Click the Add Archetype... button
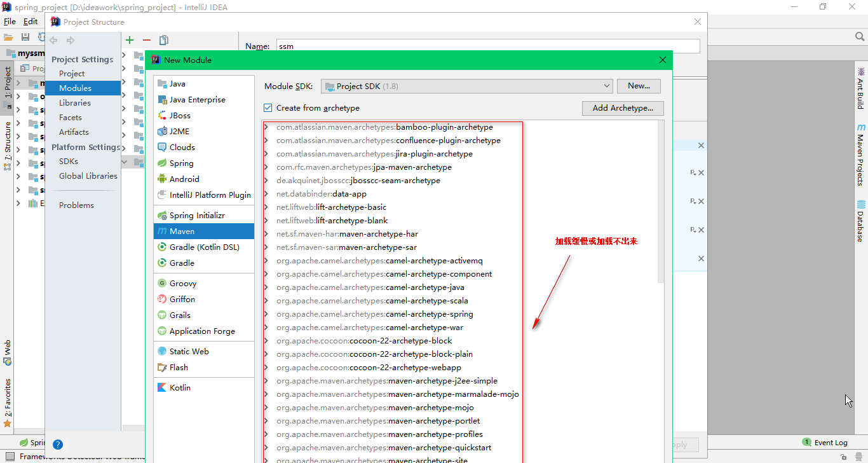This screenshot has width=868, height=463. pyautogui.click(x=623, y=108)
